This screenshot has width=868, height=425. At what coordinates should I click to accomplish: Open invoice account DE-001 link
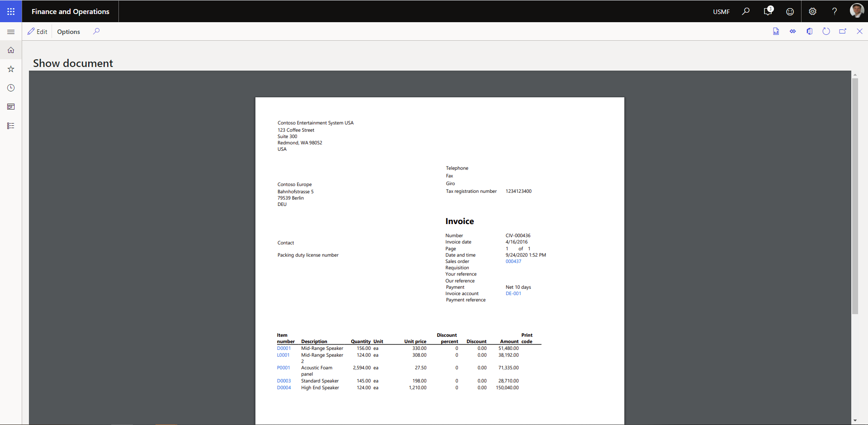[x=513, y=294]
